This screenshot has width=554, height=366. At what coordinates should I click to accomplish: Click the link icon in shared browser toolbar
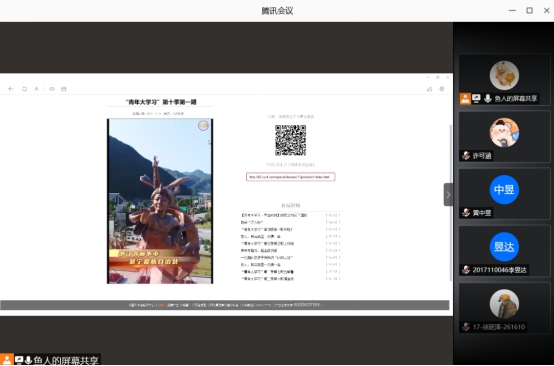tap(52, 89)
